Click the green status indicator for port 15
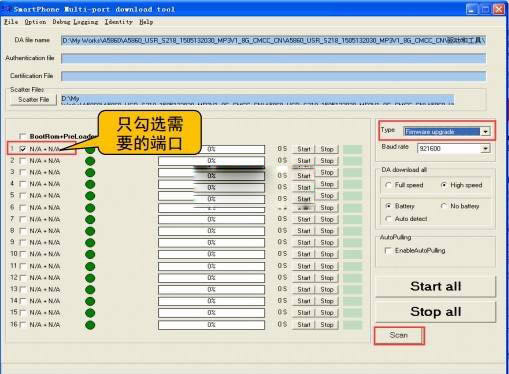 (x=90, y=313)
